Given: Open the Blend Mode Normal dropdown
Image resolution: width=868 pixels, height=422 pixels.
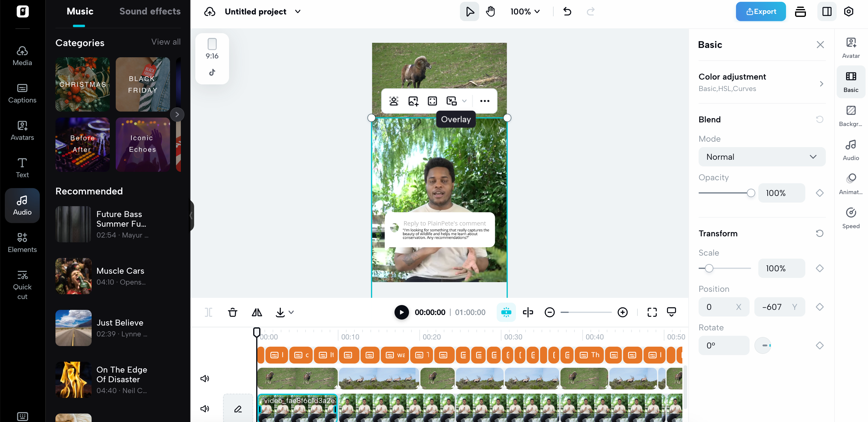Looking at the screenshot, I should pos(762,157).
